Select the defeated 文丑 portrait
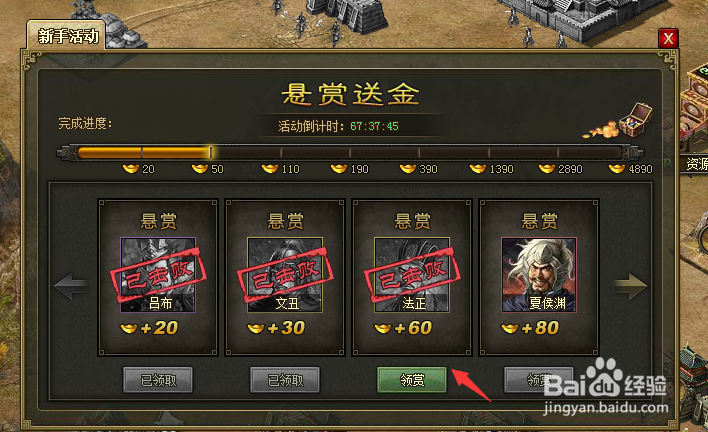This screenshot has width=708, height=432. point(285,275)
